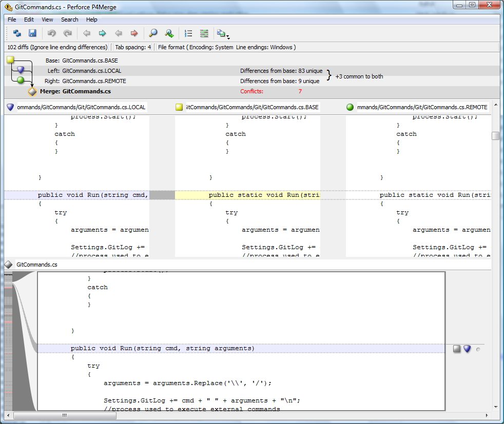
Task: Go to previous diff with gray left arrow
Action: pyautogui.click(x=86, y=33)
